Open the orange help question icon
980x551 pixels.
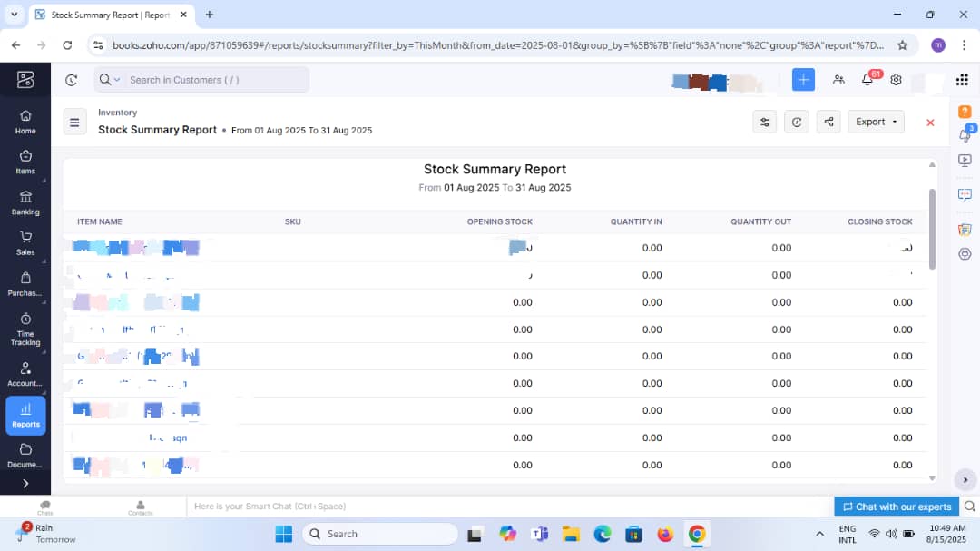coord(965,112)
